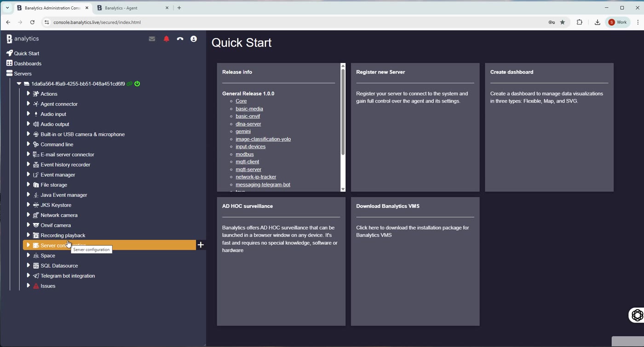Click the Release info scrollbar down arrow
Screen dimensions: 644x347
tap(343, 189)
